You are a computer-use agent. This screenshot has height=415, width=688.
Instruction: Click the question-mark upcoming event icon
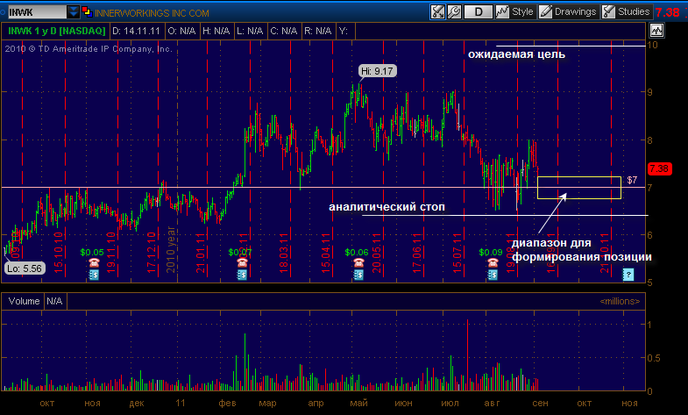[x=628, y=275]
